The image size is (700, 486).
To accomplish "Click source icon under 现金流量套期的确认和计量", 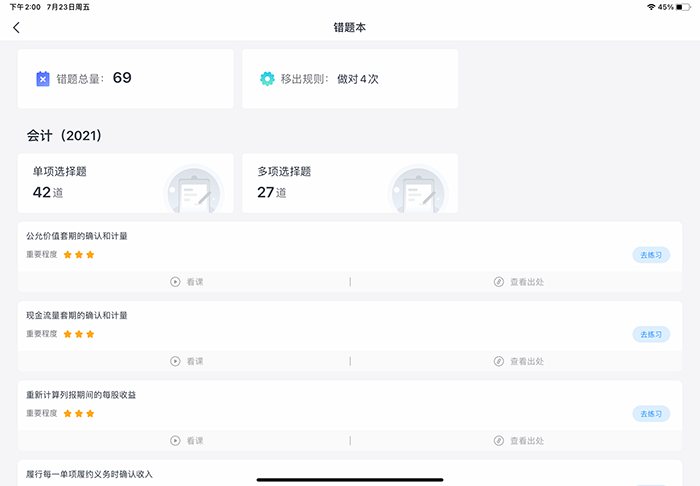I will click(499, 361).
